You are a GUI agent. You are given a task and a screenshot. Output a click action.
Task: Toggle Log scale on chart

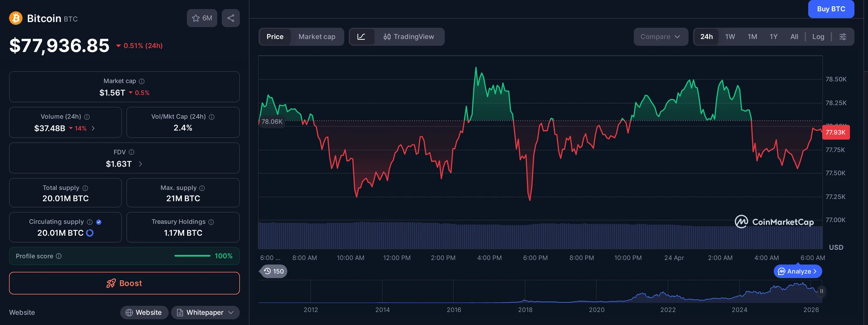point(818,37)
